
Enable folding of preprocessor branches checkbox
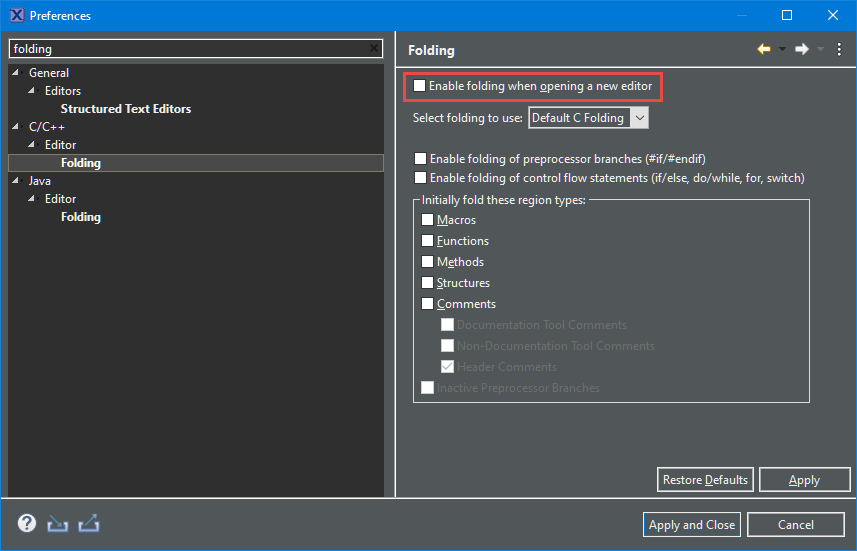(421, 159)
